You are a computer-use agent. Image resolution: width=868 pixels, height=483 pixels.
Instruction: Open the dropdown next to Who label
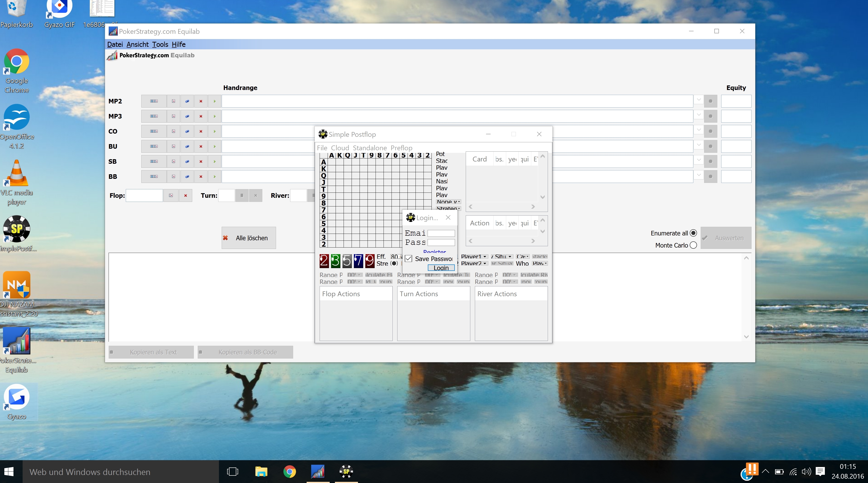coord(540,263)
